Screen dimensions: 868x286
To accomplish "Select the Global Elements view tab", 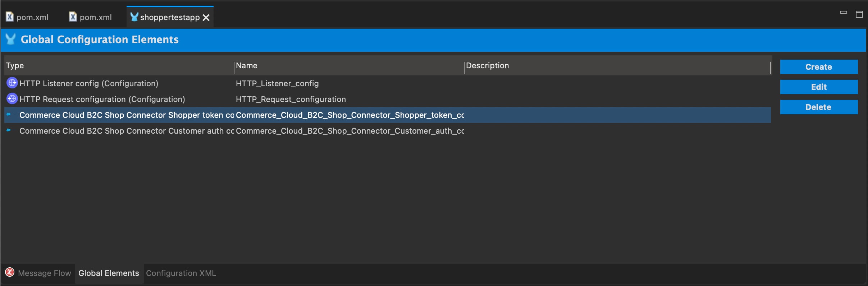I will click(x=109, y=273).
